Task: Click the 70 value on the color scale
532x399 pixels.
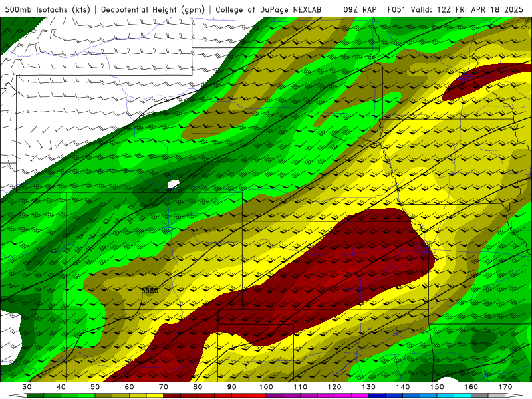Action: (164, 387)
